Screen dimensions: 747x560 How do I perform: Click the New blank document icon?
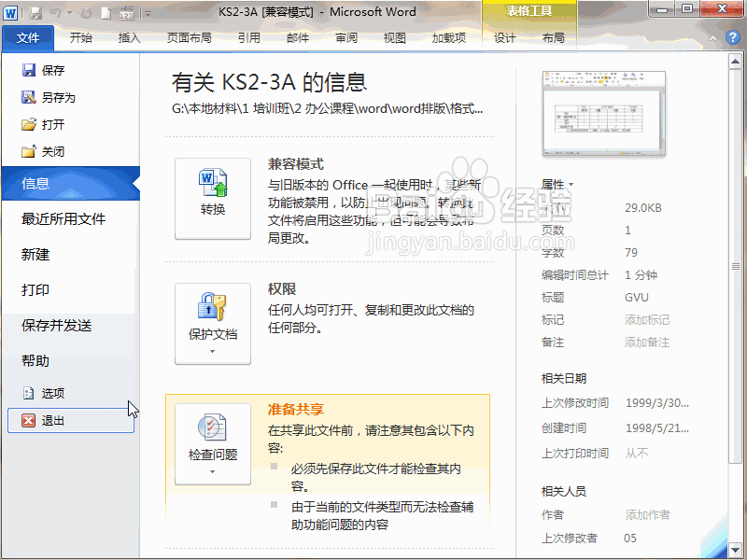106,13
